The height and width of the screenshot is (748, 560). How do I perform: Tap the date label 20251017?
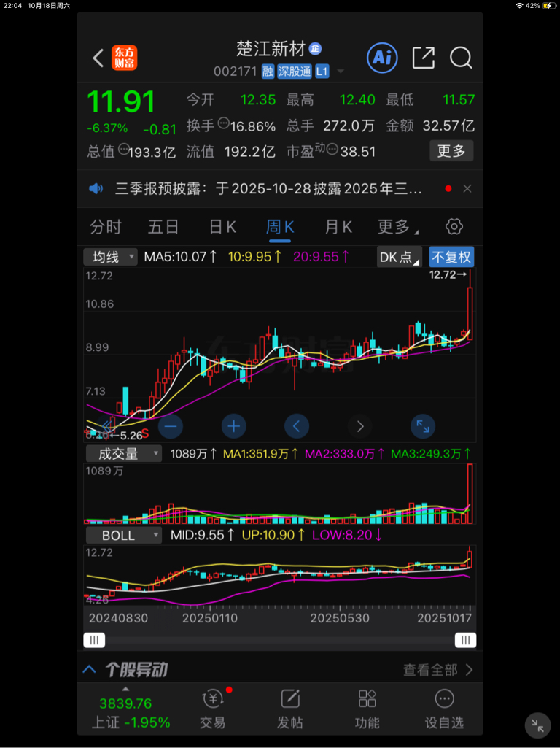[x=445, y=618]
